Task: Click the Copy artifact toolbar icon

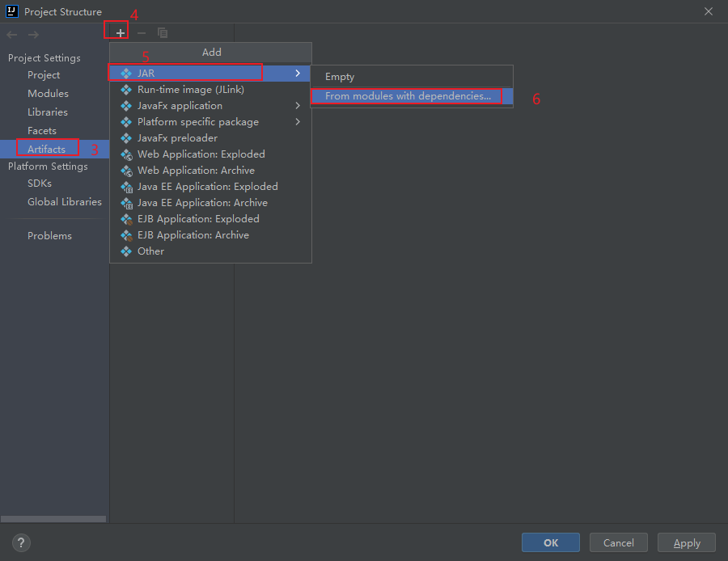Action: 163,33
